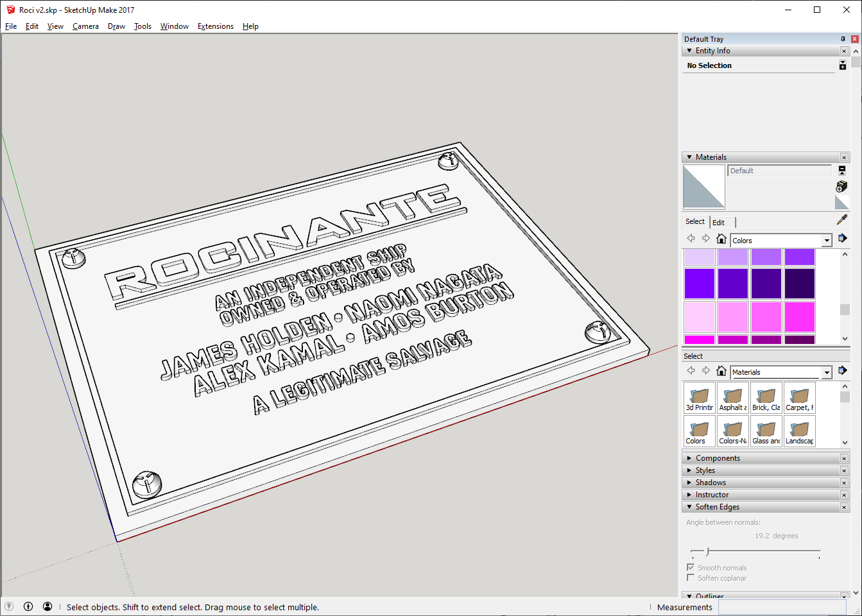Click the Measurements input box

tap(782, 607)
